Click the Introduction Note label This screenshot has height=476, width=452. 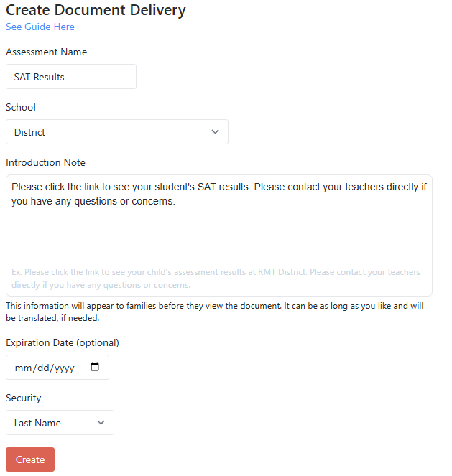(x=45, y=162)
